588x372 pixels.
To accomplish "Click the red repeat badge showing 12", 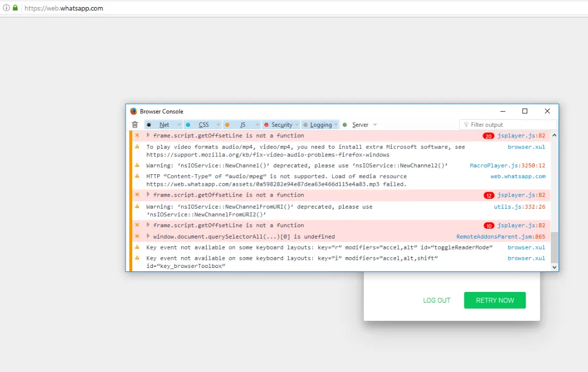I will 488,195.
